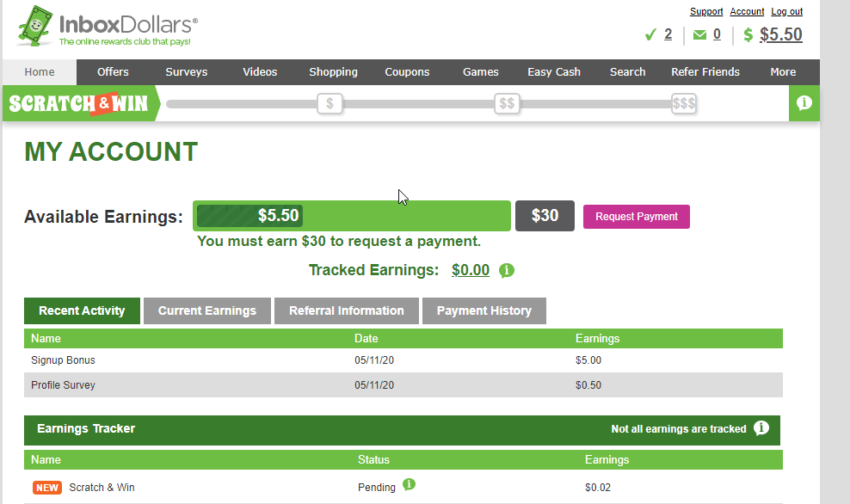Click the MY ACCOUNT heading
Screen dimensions: 850x504
coord(111,151)
